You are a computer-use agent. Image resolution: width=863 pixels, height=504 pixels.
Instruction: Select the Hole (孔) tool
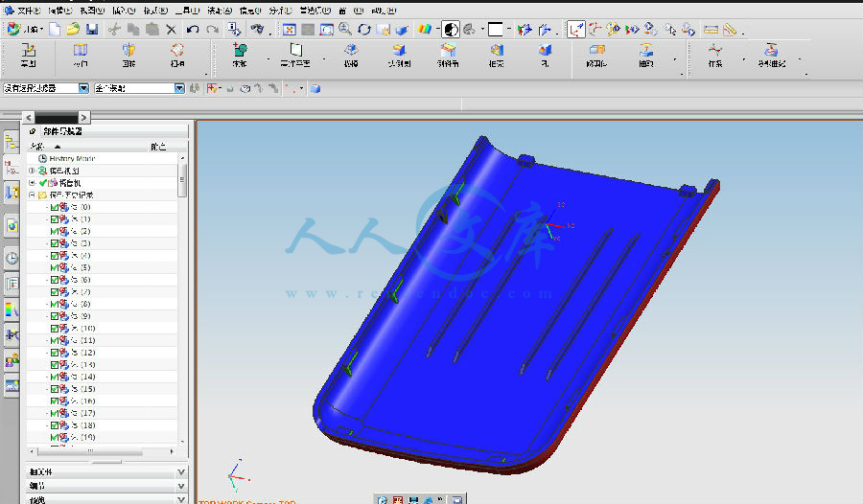tap(545, 57)
